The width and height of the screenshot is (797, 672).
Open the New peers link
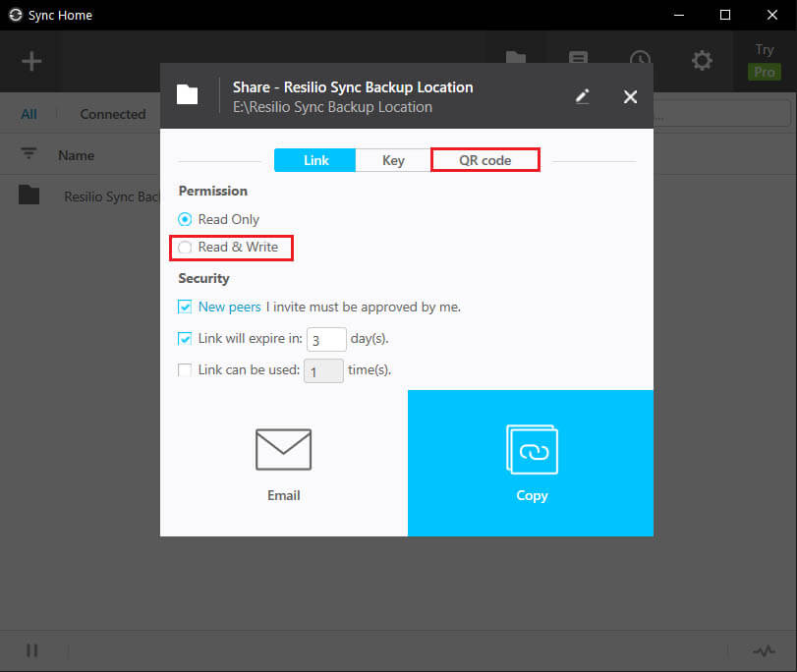[x=229, y=308]
